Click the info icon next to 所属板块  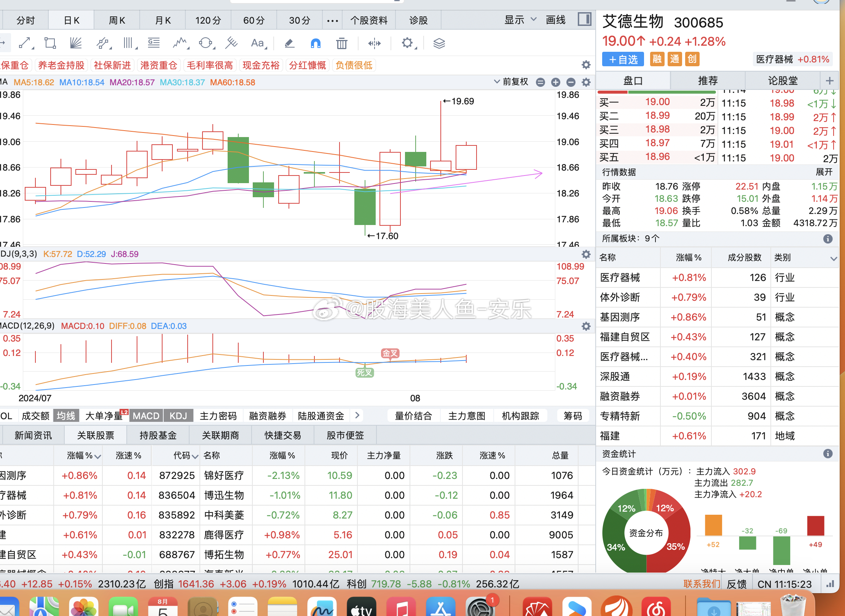pos(827,239)
